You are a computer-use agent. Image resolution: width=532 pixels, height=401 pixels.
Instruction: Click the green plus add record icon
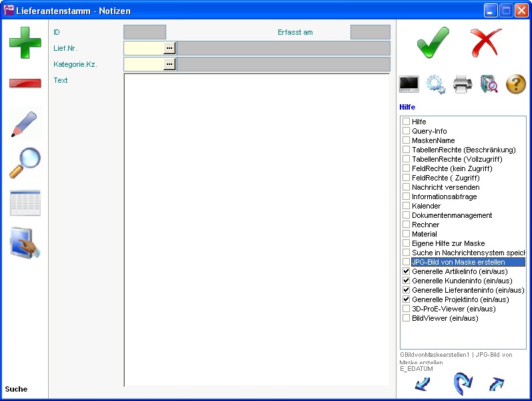pos(25,41)
